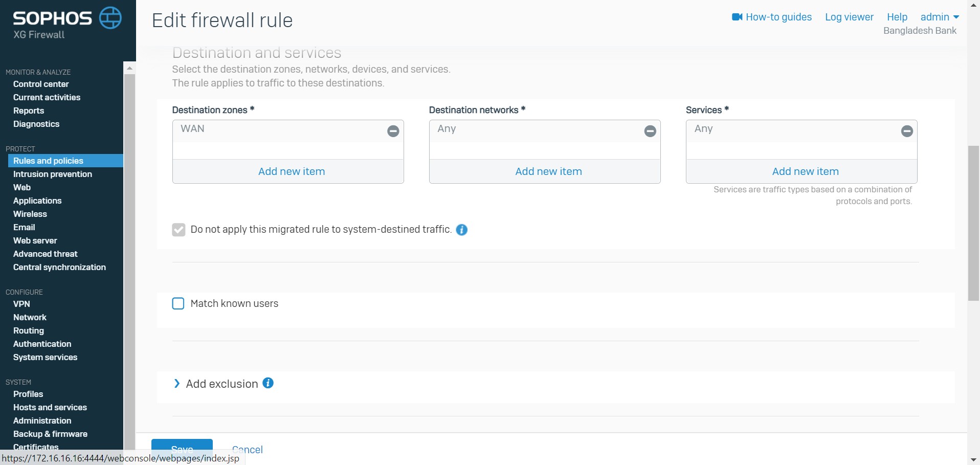The height and width of the screenshot is (465, 980).
Task: Expand the Add exclusion section
Action: tap(177, 384)
